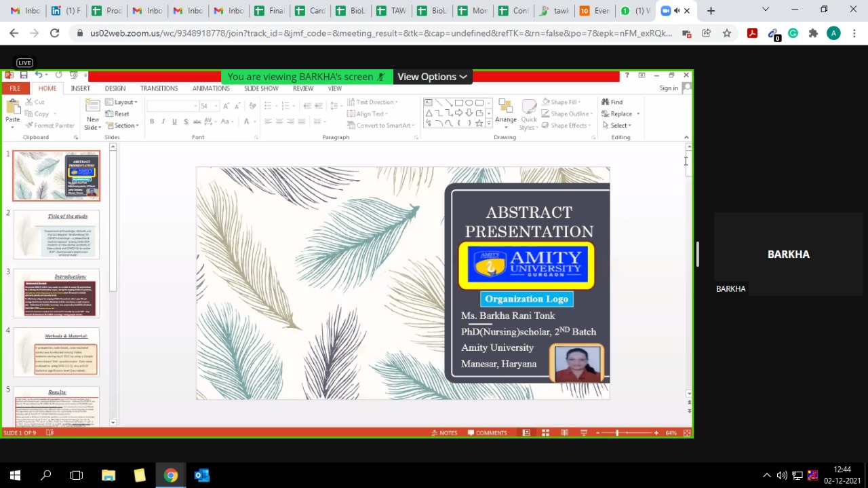
Task: Select the Oval shape in shapes gallery
Action: coord(469,103)
